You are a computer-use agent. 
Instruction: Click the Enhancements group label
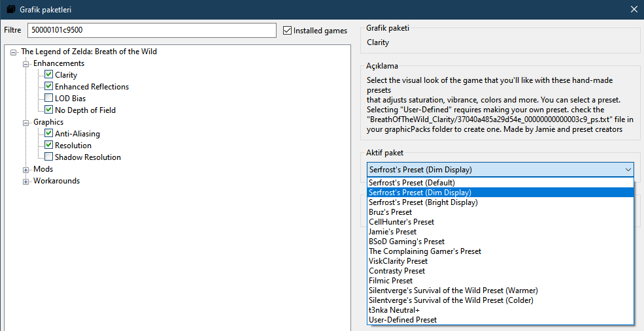tap(59, 63)
